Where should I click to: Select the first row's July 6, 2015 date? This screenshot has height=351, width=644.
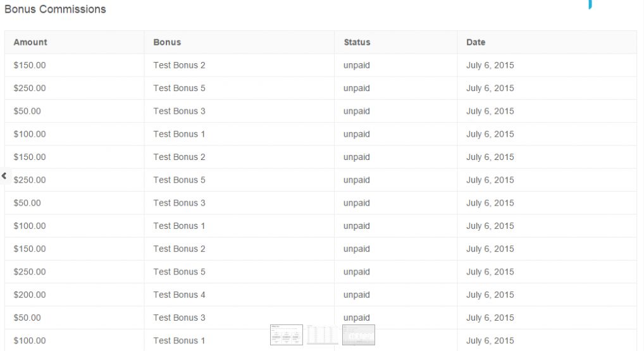point(490,65)
